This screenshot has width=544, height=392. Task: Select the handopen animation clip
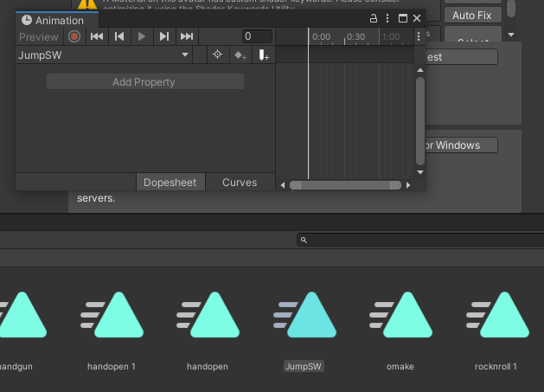pyautogui.click(x=208, y=315)
